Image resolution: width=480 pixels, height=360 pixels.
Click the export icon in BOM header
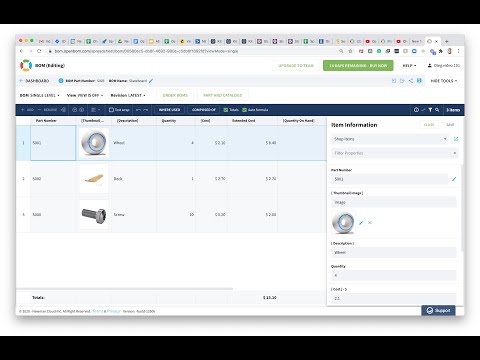pos(402,81)
